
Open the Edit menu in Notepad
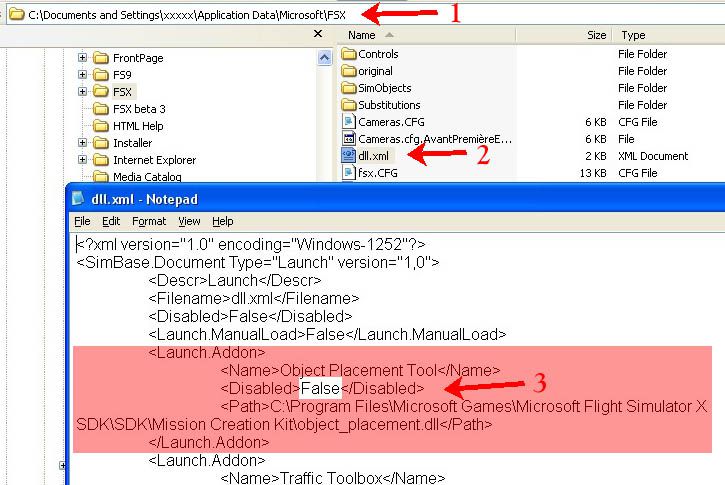111,221
